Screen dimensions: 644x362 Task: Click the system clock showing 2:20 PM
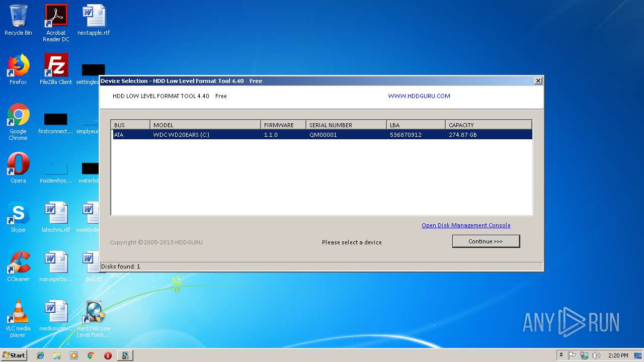click(618, 355)
